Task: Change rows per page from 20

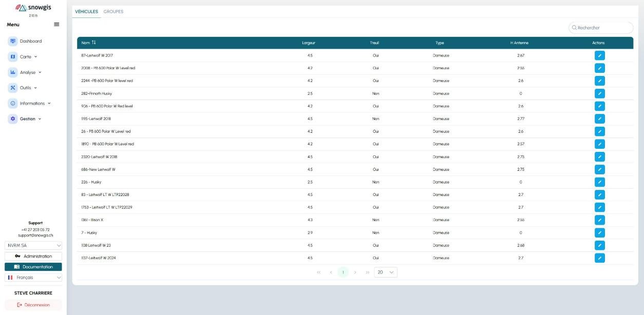Action: [386, 272]
